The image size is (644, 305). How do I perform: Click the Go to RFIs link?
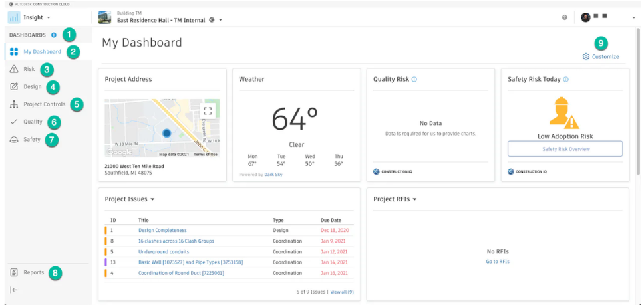498,262
